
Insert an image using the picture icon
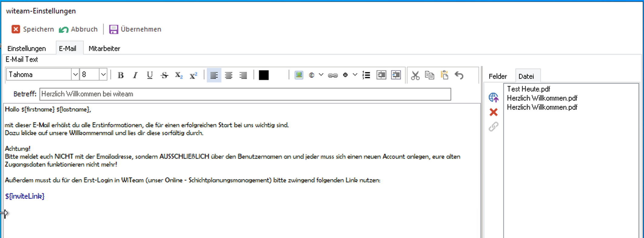[299, 75]
